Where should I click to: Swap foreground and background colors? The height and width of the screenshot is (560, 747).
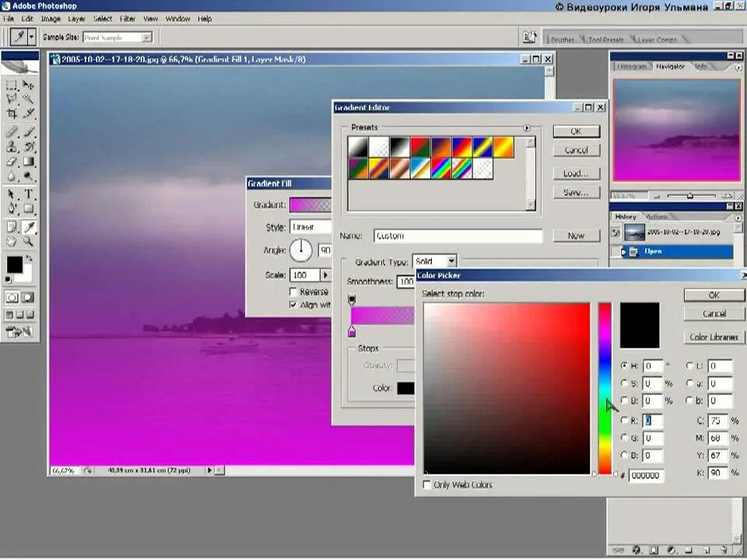[x=29, y=258]
